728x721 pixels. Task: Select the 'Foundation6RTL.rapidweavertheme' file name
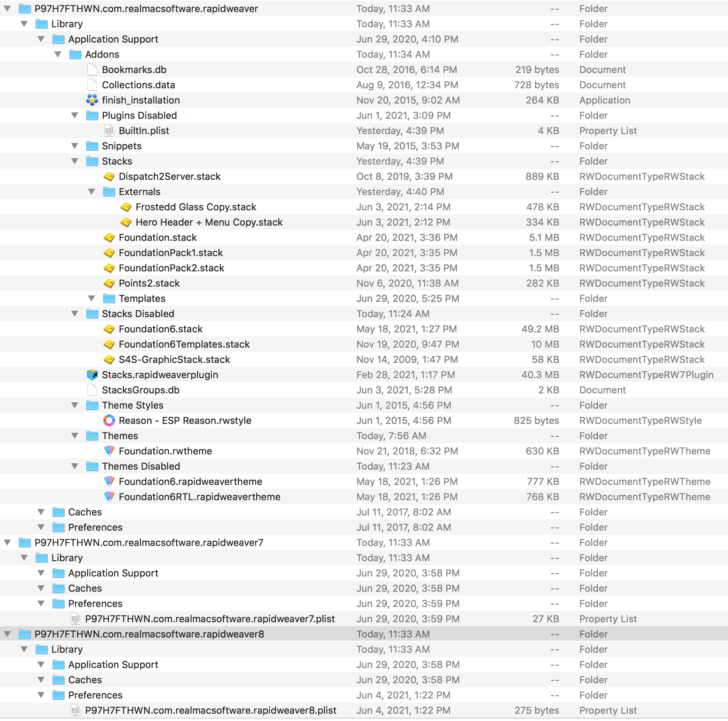(x=199, y=497)
